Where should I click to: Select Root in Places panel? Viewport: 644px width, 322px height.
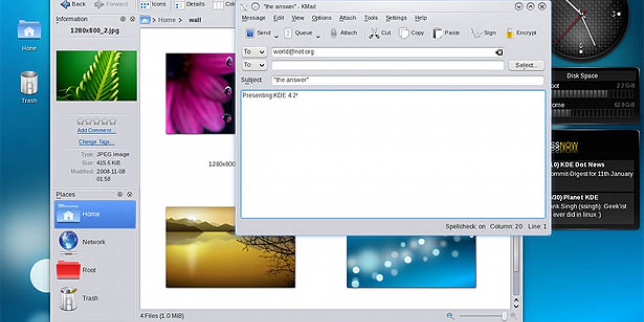95,270
